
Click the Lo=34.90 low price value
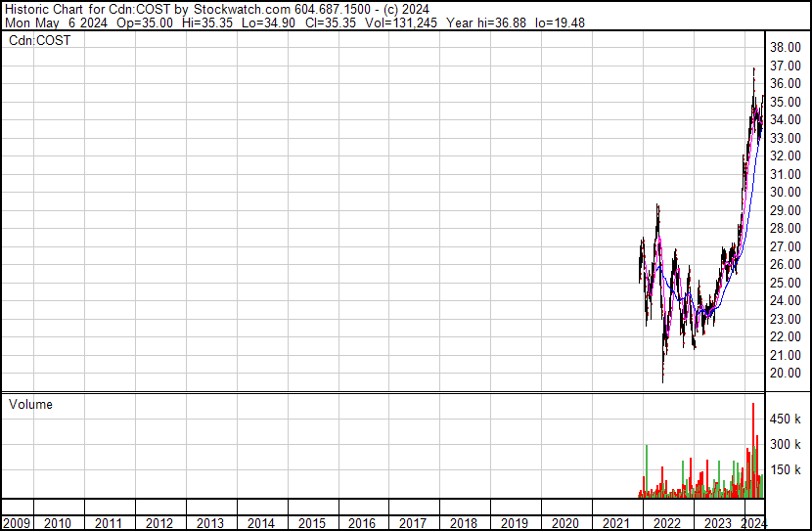[x=268, y=22]
